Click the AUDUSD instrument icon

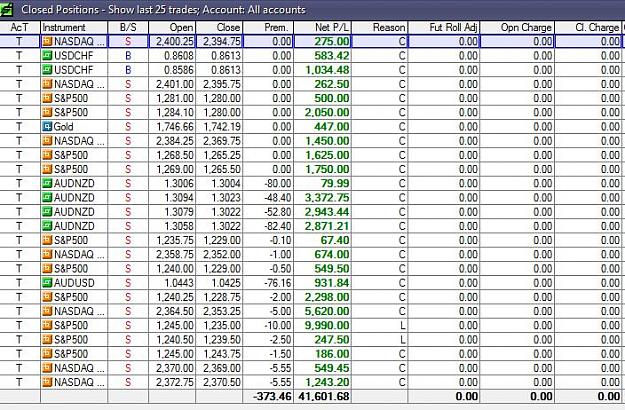pyautogui.click(x=47, y=283)
